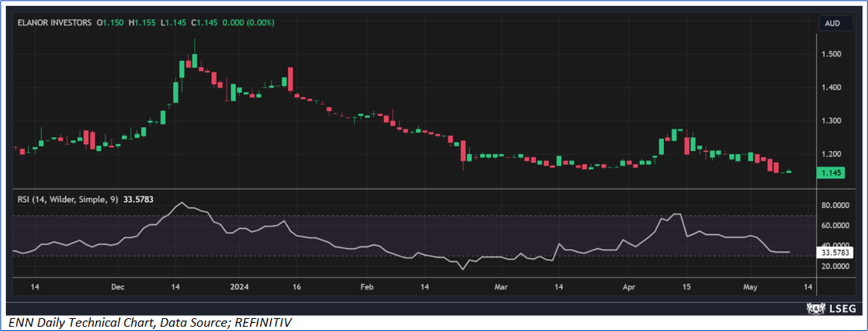Click the Mar label on time axis

click(x=501, y=287)
